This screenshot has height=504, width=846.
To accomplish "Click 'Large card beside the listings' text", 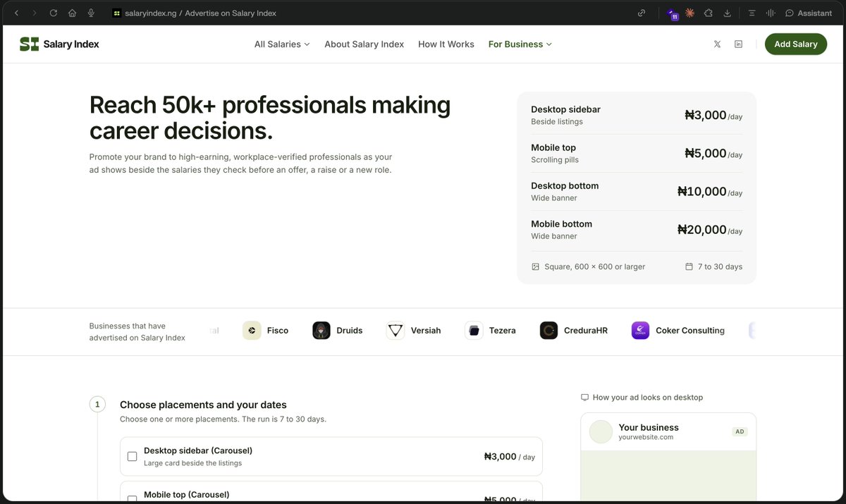I will 192,463.
